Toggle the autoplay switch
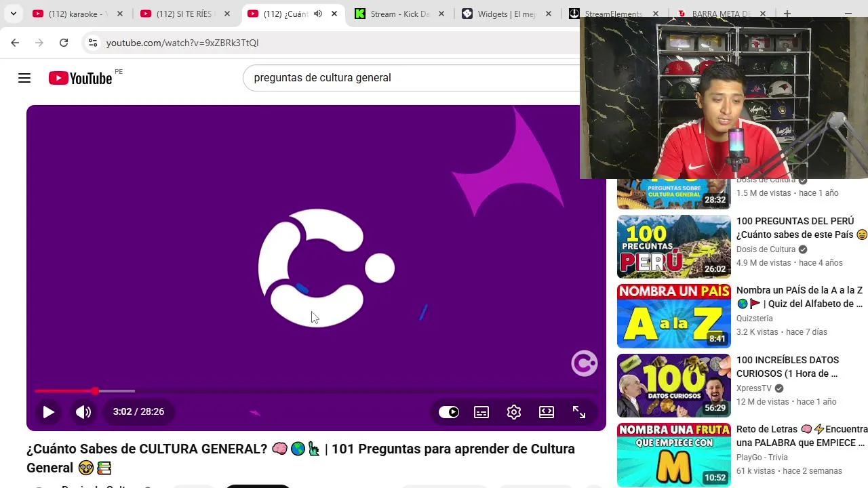Image resolution: width=868 pixels, height=488 pixels. 448,412
